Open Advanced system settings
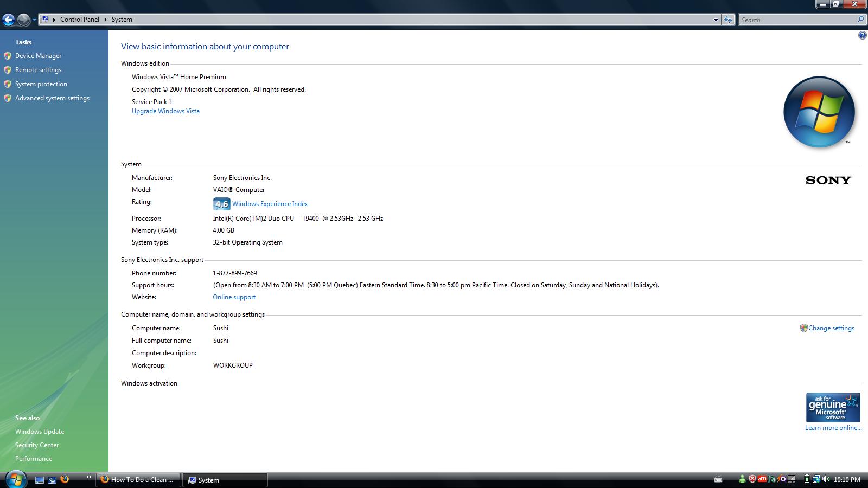This screenshot has width=868, height=488. click(52, 98)
